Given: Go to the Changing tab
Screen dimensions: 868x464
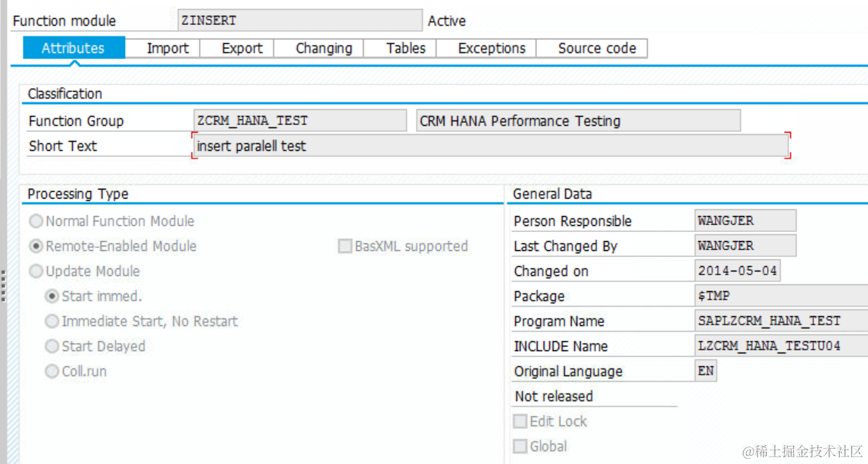Looking at the screenshot, I should (323, 49).
